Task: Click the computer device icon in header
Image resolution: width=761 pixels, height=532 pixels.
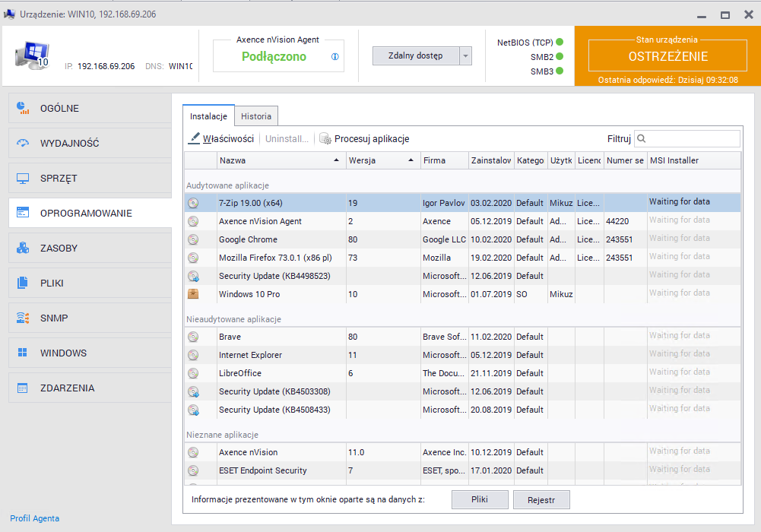Action: coord(31,56)
